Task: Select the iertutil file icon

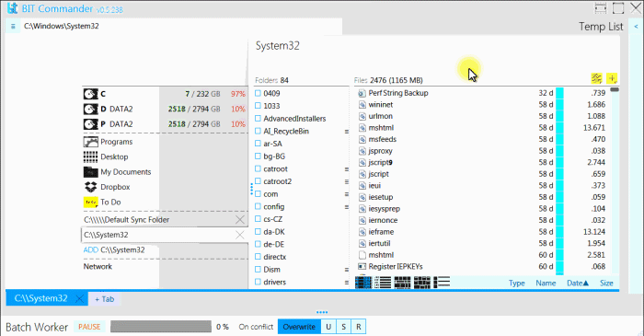Action: pyautogui.click(x=362, y=243)
